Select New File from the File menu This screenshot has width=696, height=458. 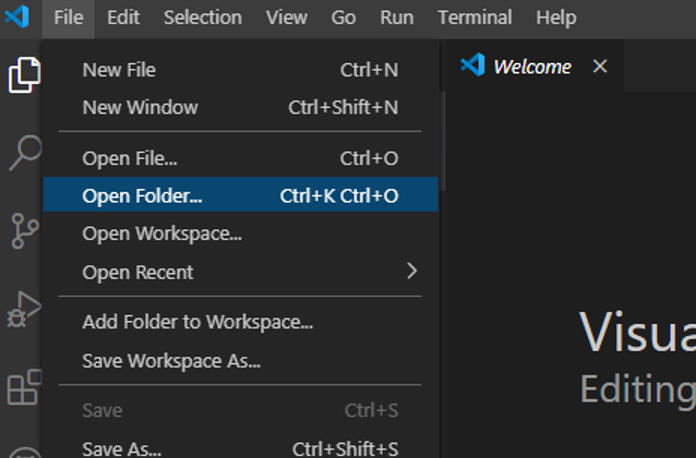click(119, 70)
